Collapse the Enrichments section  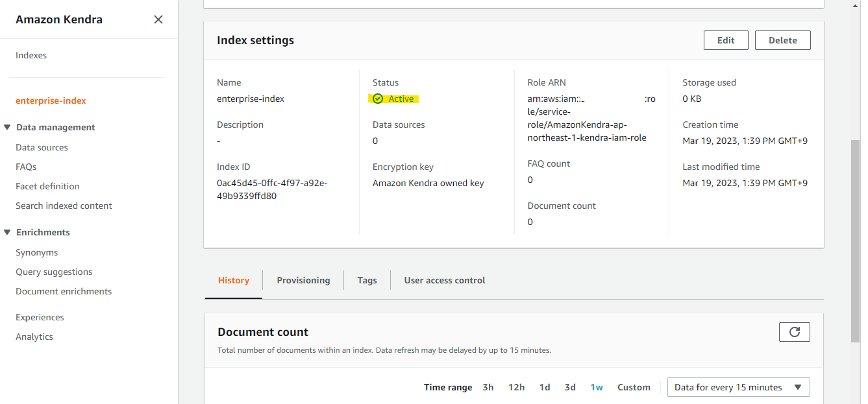coord(6,232)
